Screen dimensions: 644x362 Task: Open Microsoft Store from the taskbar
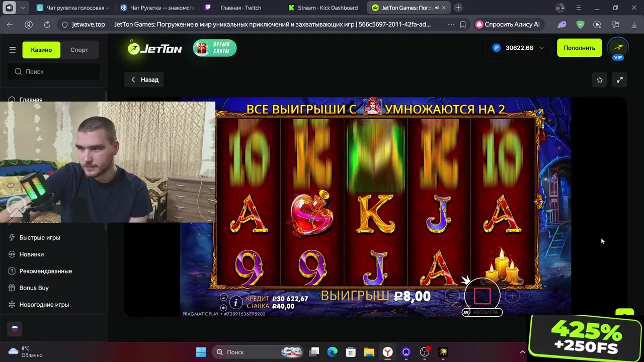click(351, 352)
